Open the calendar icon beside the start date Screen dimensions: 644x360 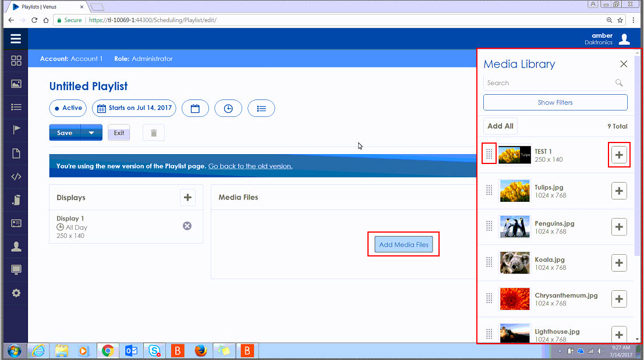coord(195,108)
